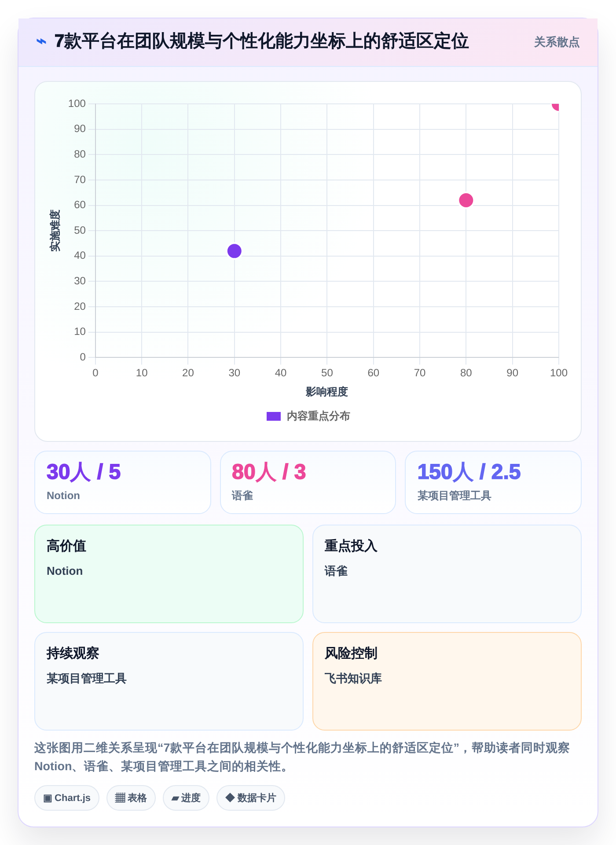Open the 持续观察 quadrant card heading
This screenshot has width=616, height=845.
coord(73,653)
